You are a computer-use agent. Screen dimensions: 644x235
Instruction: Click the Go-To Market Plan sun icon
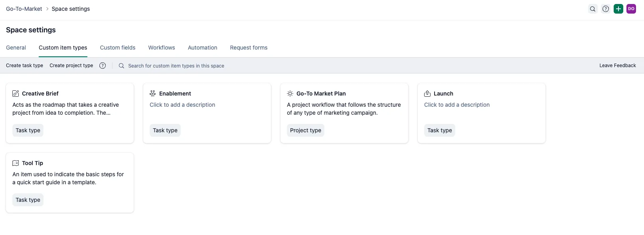pyautogui.click(x=290, y=94)
